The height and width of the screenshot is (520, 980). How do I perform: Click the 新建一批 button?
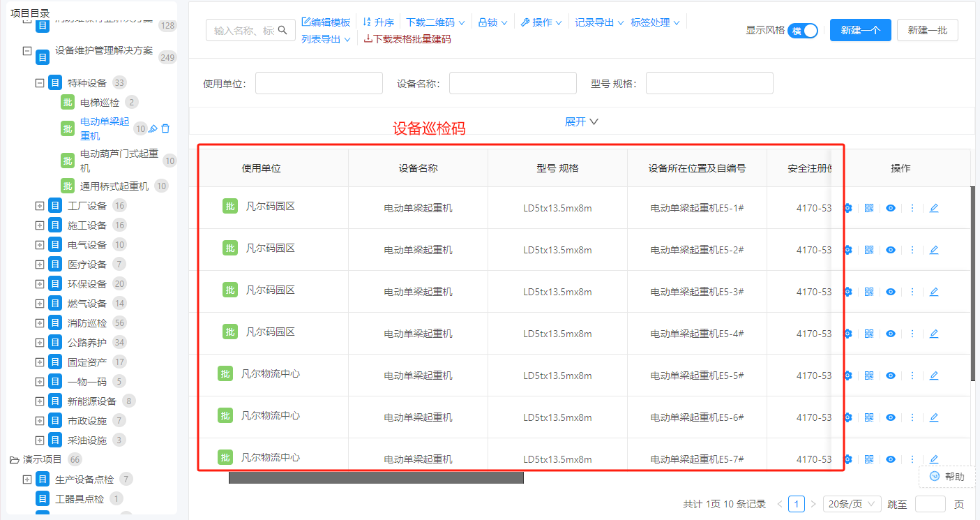(x=928, y=30)
